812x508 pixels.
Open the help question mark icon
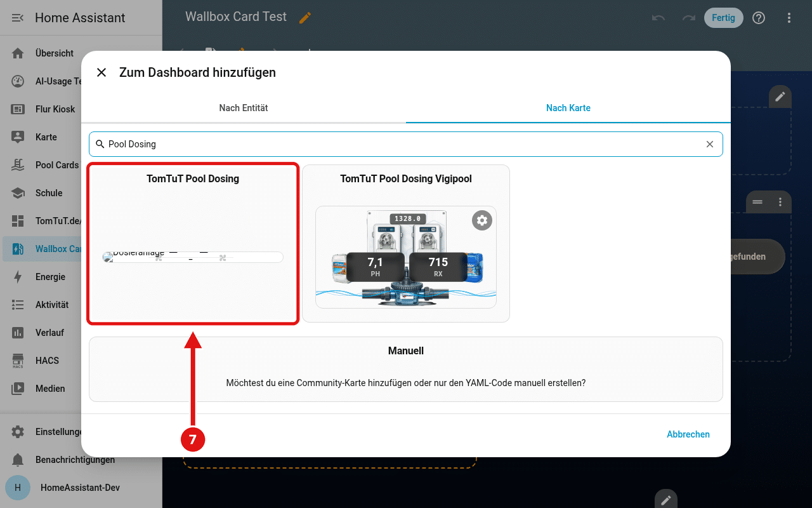[x=759, y=18]
